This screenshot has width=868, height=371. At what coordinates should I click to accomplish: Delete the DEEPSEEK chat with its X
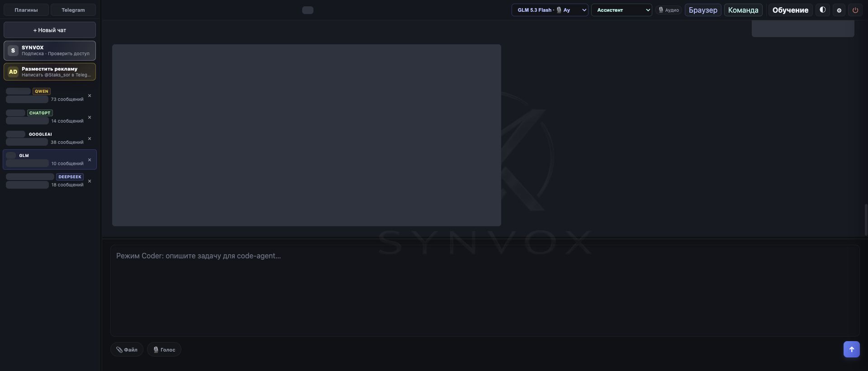click(90, 181)
